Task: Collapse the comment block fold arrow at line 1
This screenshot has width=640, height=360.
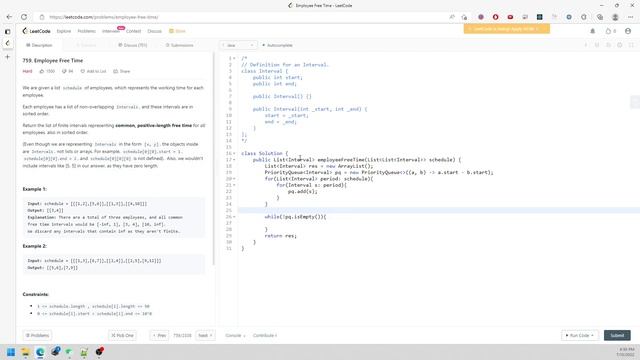Action: pos(234,58)
